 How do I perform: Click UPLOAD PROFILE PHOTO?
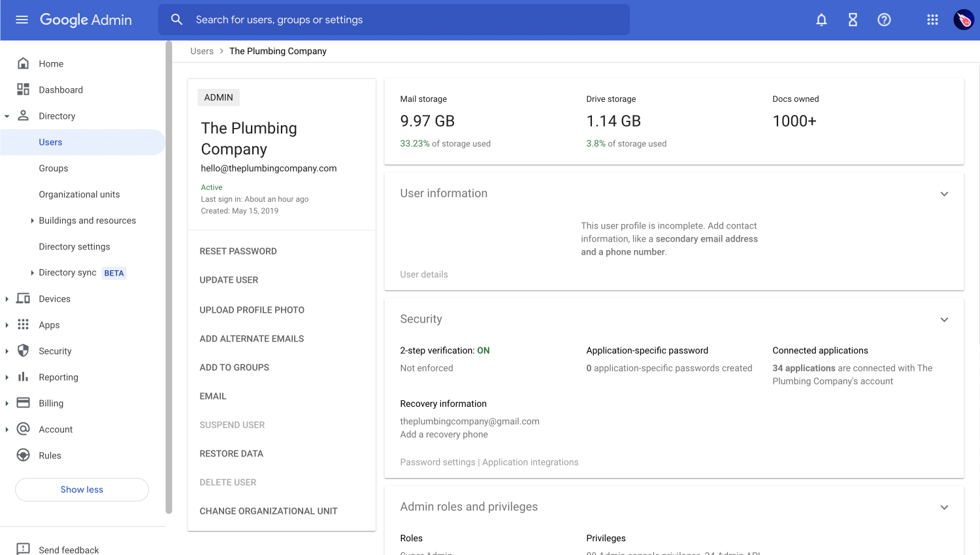pyautogui.click(x=252, y=310)
